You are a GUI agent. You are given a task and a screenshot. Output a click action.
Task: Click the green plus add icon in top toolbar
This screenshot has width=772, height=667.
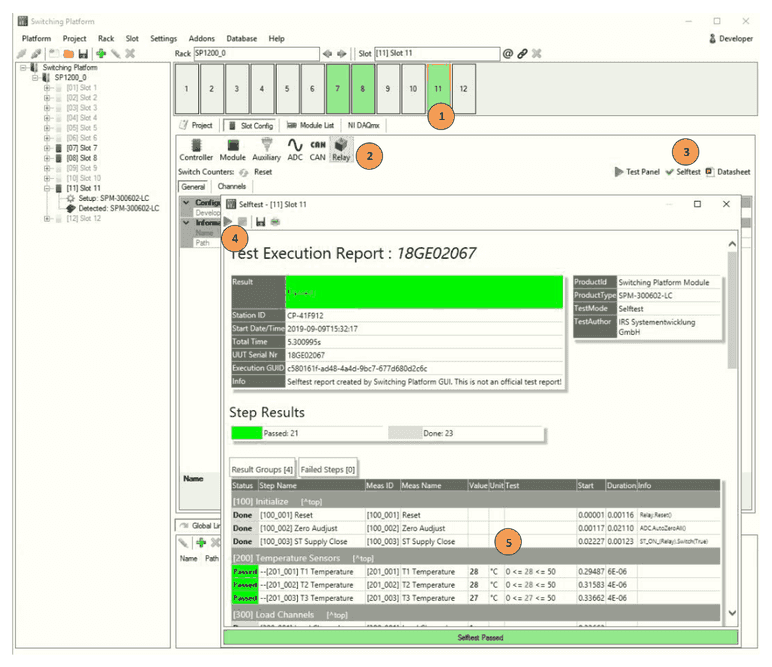(x=101, y=54)
